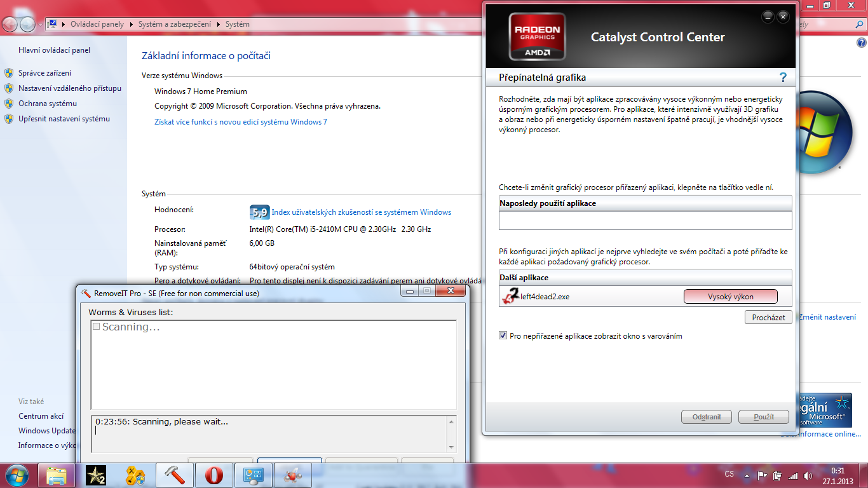The width and height of the screenshot is (868, 488).
Task: Open 'Ochrana systému' link
Action: [48, 104]
